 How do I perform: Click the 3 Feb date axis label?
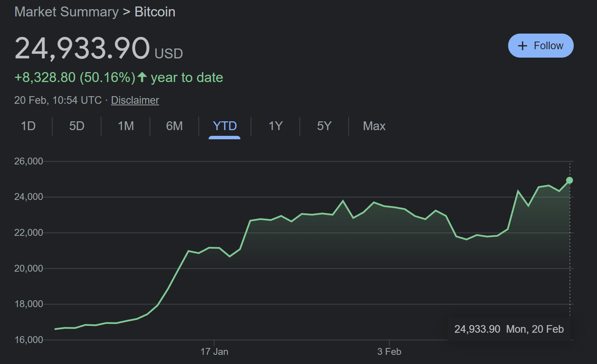(389, 351)
